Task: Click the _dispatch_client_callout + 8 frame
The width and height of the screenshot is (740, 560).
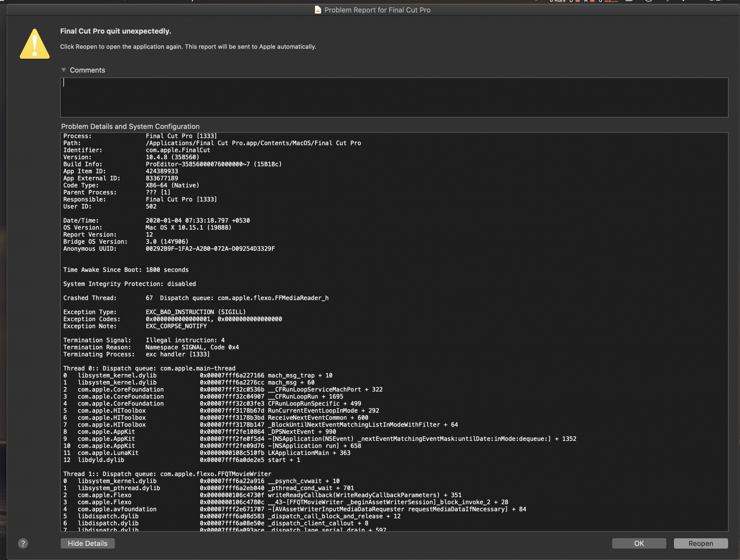Action: tap(216, 523)
